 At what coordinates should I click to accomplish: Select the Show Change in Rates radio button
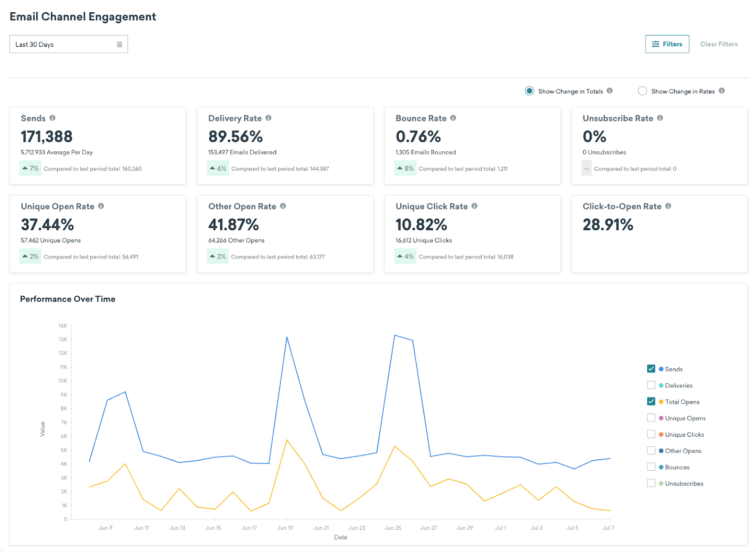pos(643,91)
